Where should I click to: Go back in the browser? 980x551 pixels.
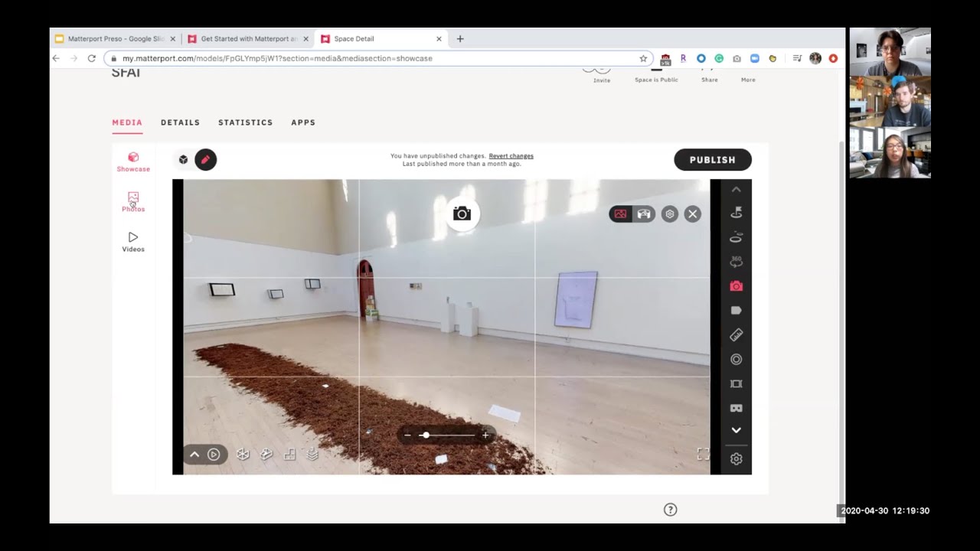pyautogui.click(x=56, y=58)
